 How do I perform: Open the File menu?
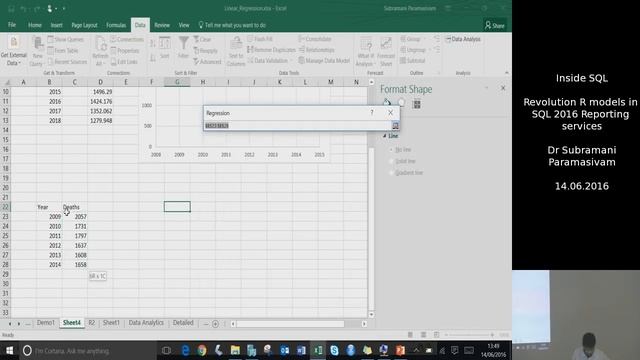click(x=12, y=25)
